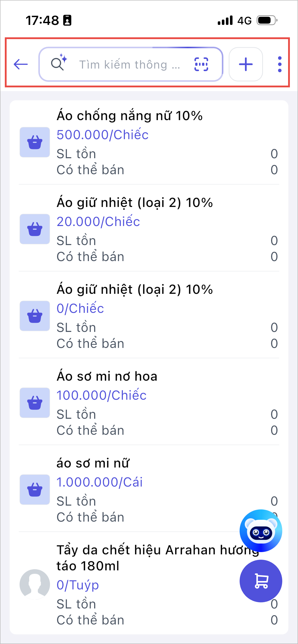
Task: Tap basket icon of Áo chống nắng nữ
Action: 35,142
